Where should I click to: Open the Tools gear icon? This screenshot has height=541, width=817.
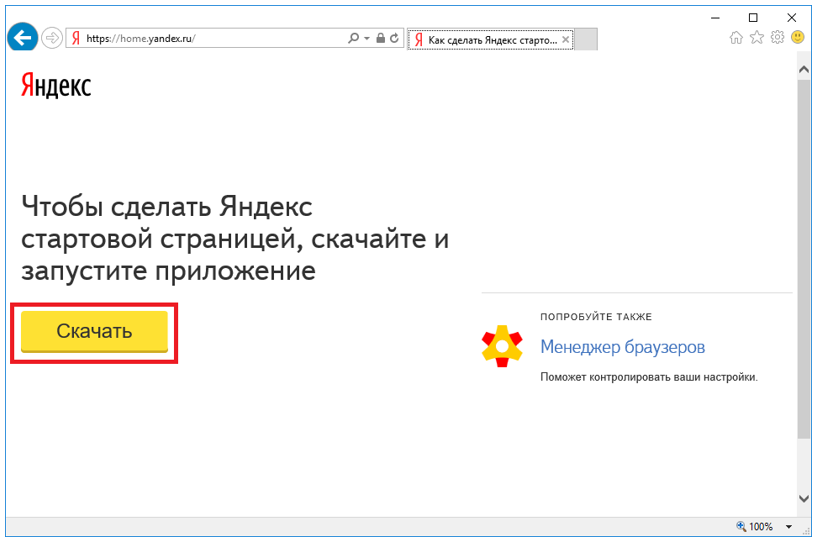(x=777, y=38)
